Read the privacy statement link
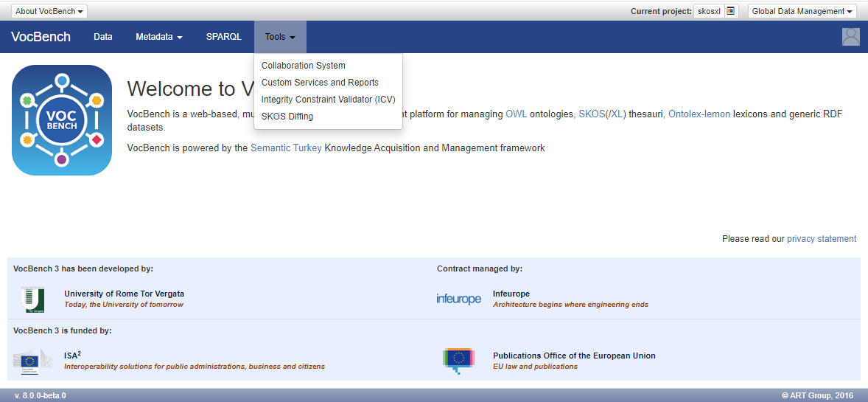The height and width of the screenshot is (402, 868). point(822,239)
